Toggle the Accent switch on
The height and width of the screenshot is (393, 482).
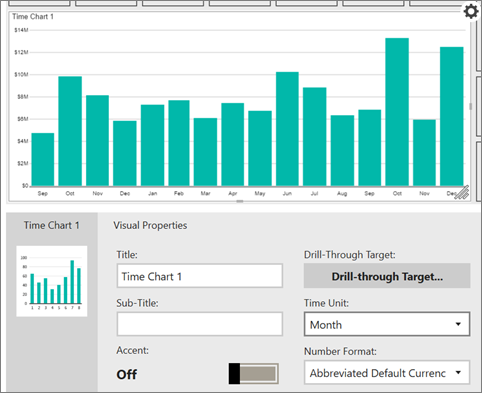pyautogui.click(x=253, y=374)
